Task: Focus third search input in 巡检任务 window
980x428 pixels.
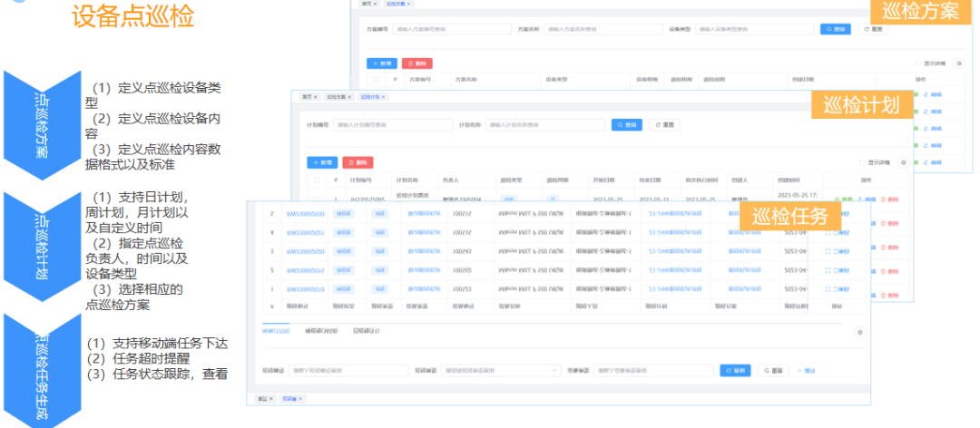Action: (x=653, y=371)
